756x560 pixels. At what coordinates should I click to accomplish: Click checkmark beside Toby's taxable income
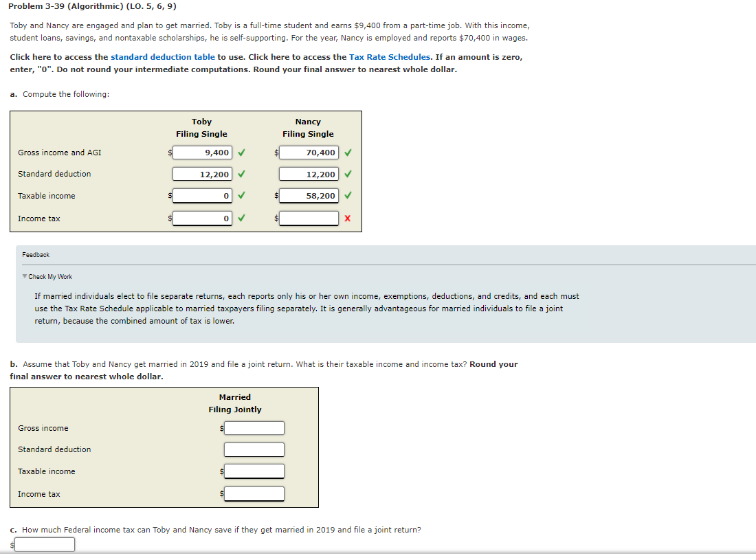coord(240,196)
